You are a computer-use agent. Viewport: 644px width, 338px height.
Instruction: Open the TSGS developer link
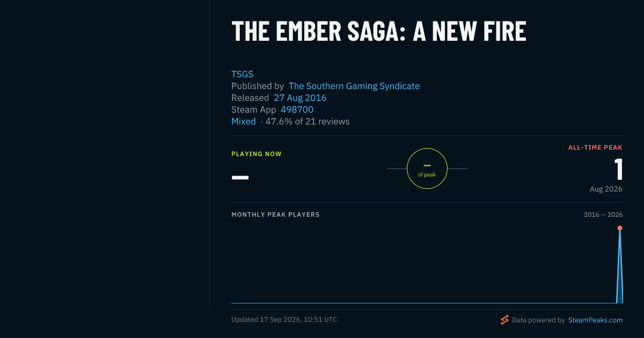pyautogui.click(x=242, y=74)
